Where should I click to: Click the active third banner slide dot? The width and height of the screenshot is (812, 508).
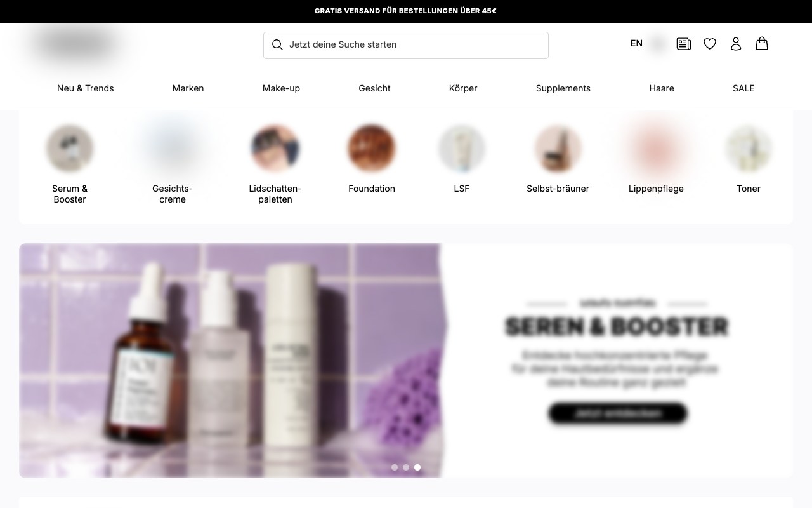pyautogui.click(x=417, y=467)
